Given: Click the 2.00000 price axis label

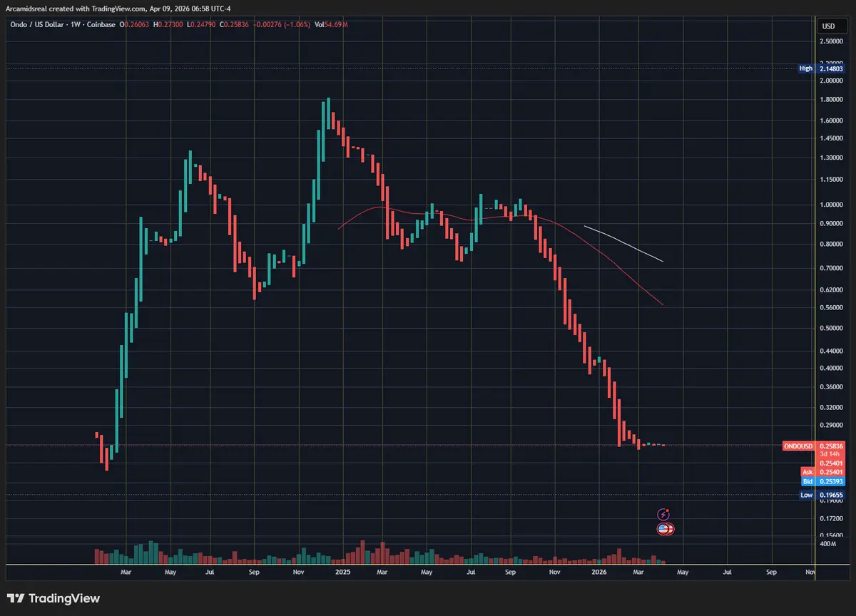Looking at the screenshot, I should point(832,81).
